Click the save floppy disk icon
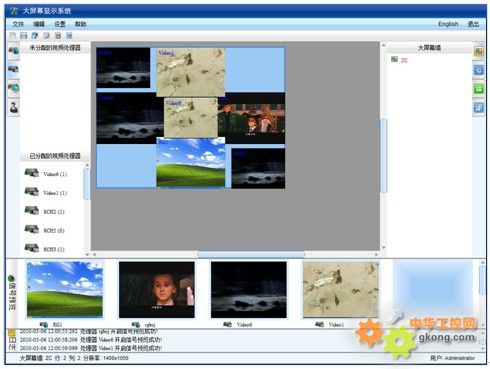This screenshot has height=369, width=490. (24, 35)
